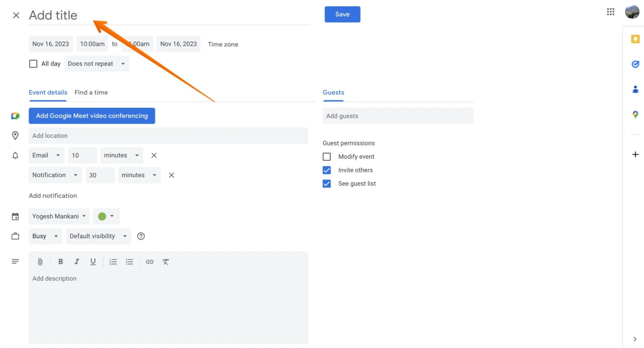Remove the 30 minutes Notification reminder
The width and height of the screenshot is (644, 348).
coord(171,175)
